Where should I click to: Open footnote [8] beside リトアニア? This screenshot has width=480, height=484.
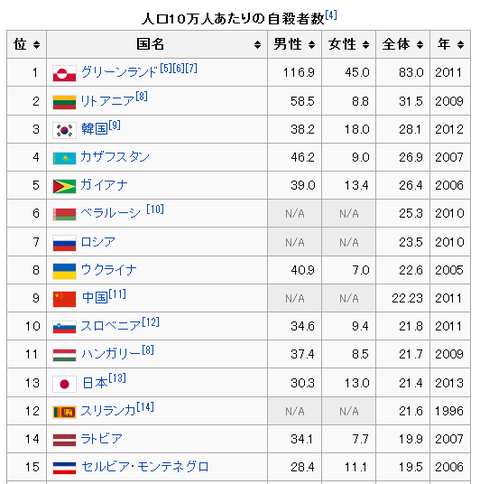(x=141, y=97)
